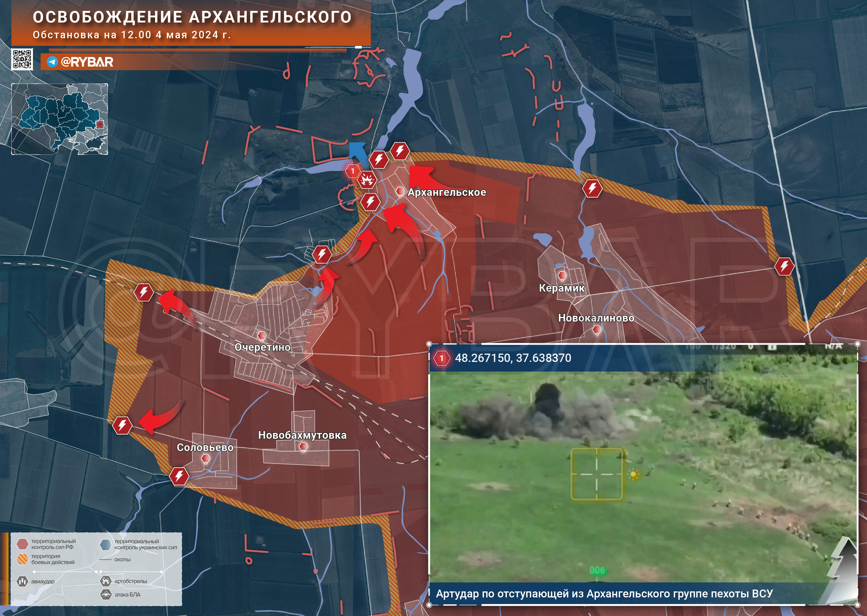Open the Ukraine inset overview map
The image size is (867, 616).
click(60, 119)
